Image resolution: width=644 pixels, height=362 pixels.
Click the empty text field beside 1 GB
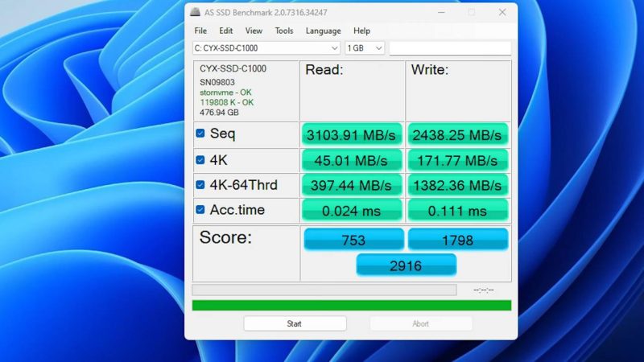450,48
